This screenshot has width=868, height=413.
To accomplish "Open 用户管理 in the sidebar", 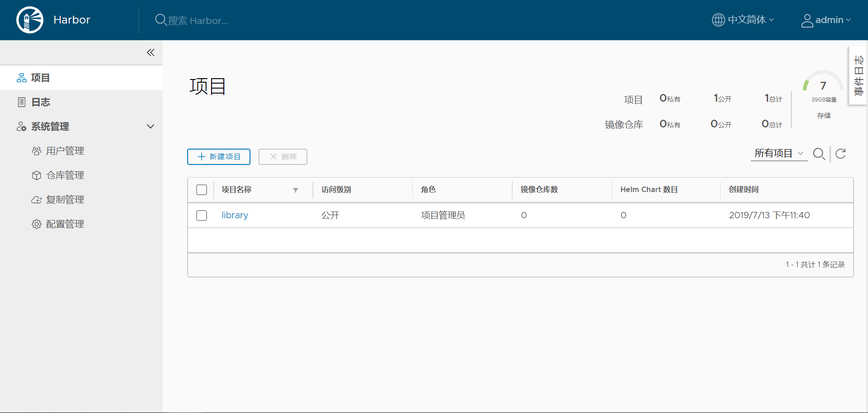I will pyautogui.click(x=58, y=151).
